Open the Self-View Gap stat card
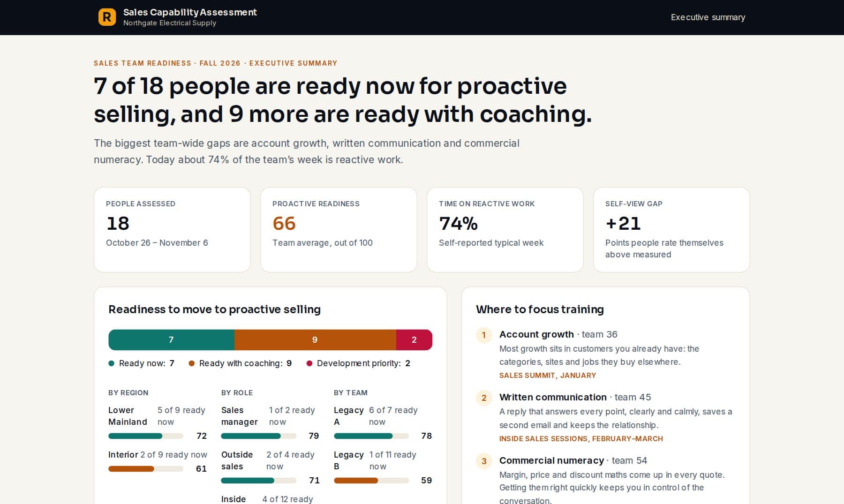Screen dimensions: 844x504 [671, 230]
